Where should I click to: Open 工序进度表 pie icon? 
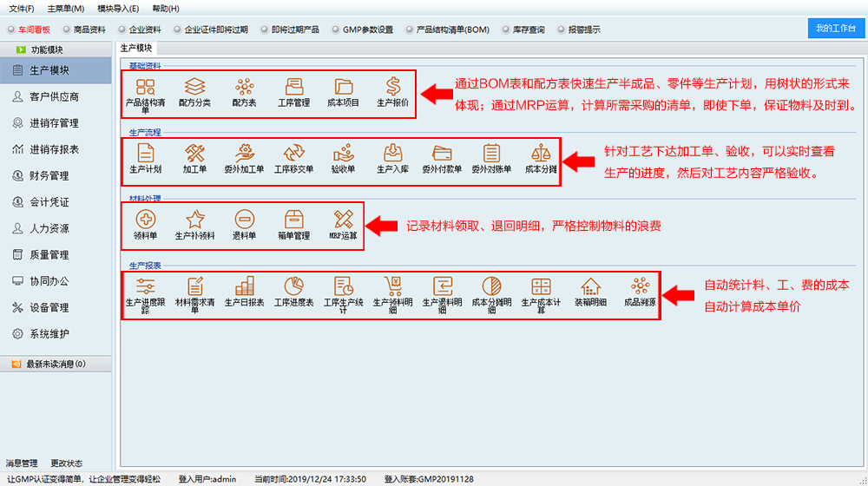click(294, 286)
